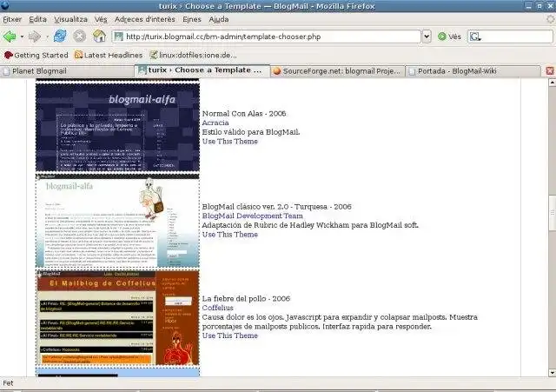Click the Getting Started bookmark's red icon

point(8,56)
